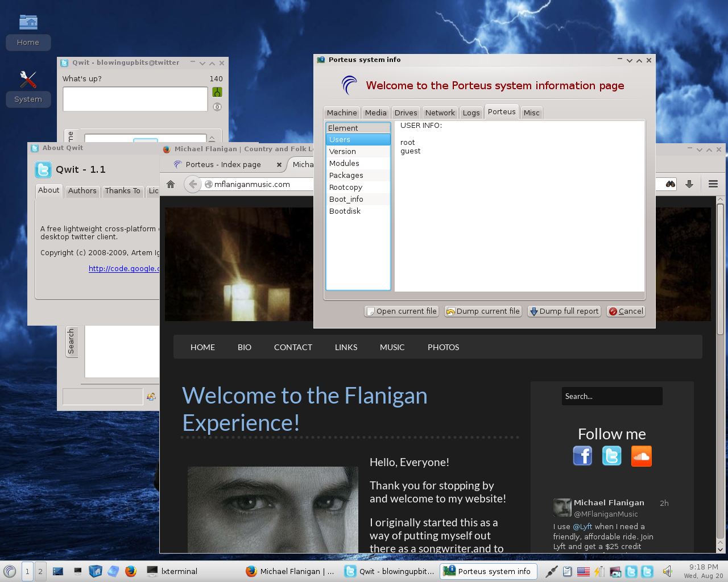Viewport: 728px width, 582px height.
Task: Click the website Search field
Action: (612, 396)
